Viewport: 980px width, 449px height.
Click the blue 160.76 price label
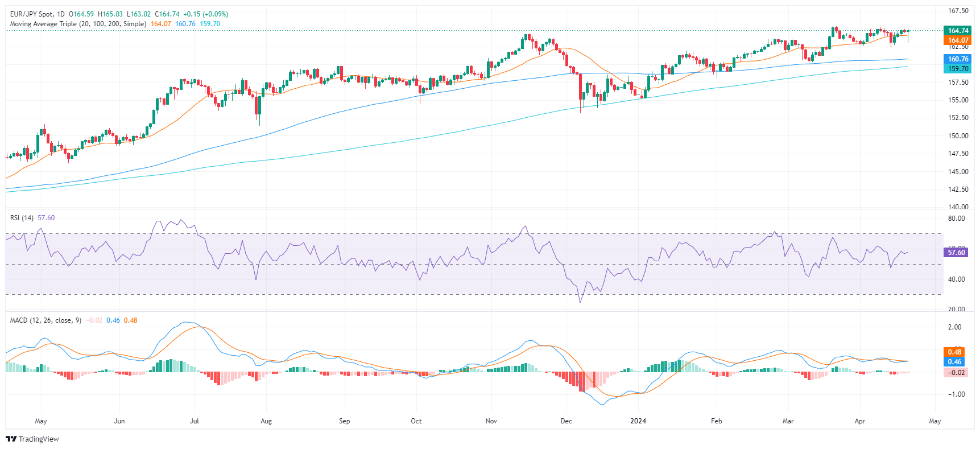pyautogui.click(x=958, y=59)
